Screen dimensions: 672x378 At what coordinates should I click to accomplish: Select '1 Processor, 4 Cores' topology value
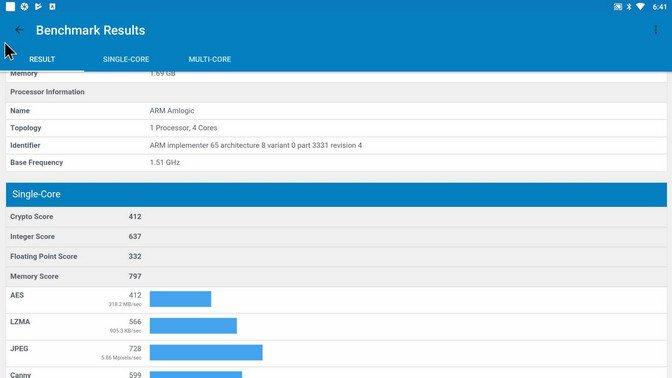(183, 128)
